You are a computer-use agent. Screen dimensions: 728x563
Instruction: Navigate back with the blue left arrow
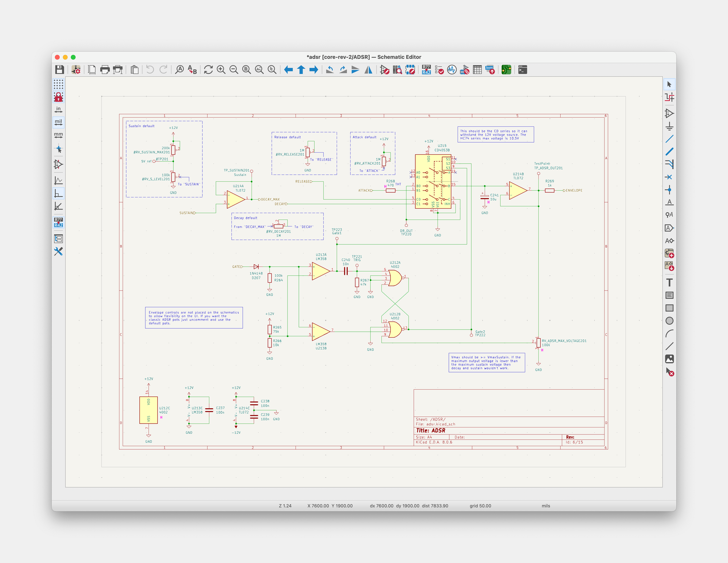pos(288,70)
